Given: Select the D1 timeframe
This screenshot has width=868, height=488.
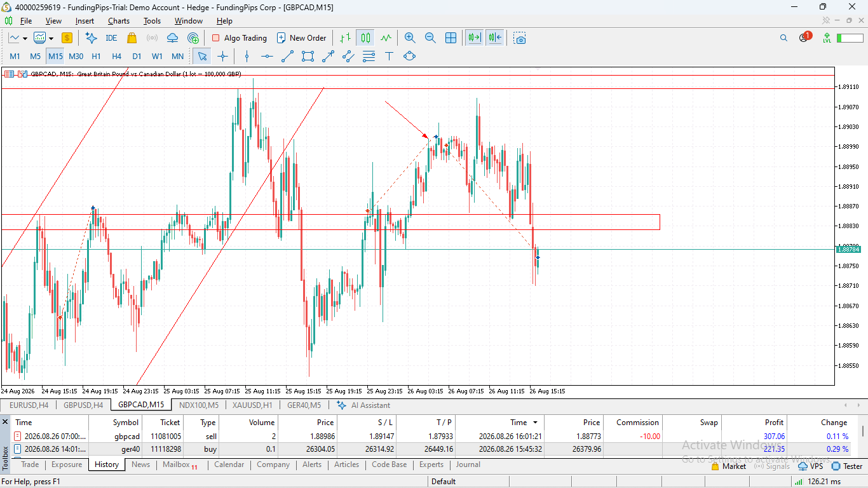Looking at the screenshot, I should pos(137,56).
